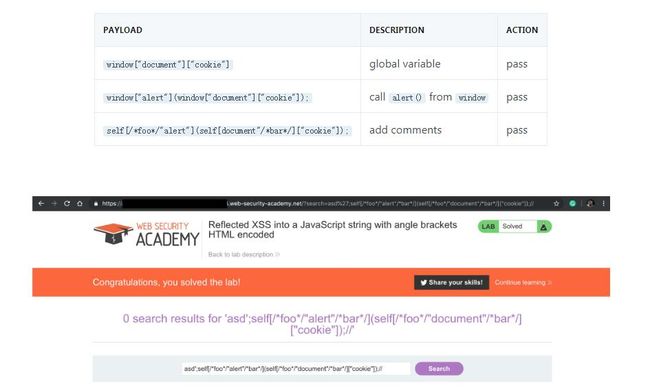This screenshot has width=650, height=391.
Task: Click the Share your skills button
Action: click(x=451, y=282)
